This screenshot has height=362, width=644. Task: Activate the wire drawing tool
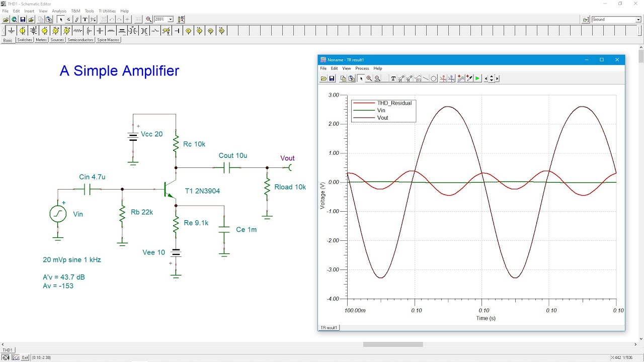77,19
